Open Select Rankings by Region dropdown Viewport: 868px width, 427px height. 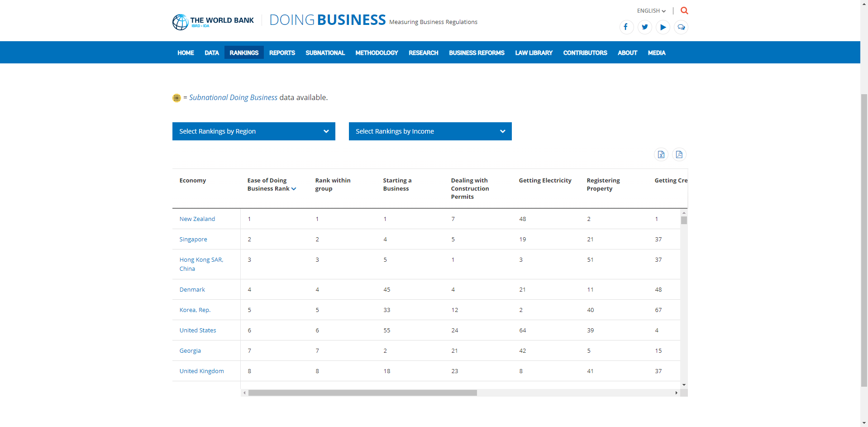click(254, 131)
